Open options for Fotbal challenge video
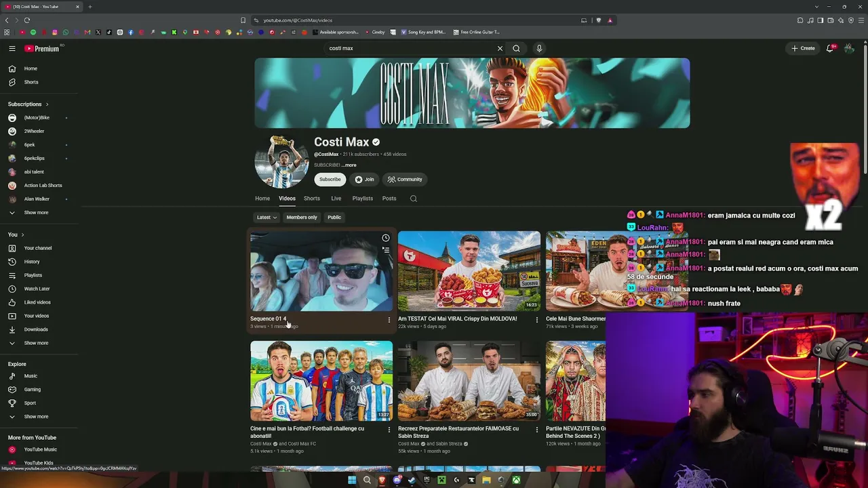Viewport: 868px width, 488px height. pyautogui.click(x=389, y=429)
